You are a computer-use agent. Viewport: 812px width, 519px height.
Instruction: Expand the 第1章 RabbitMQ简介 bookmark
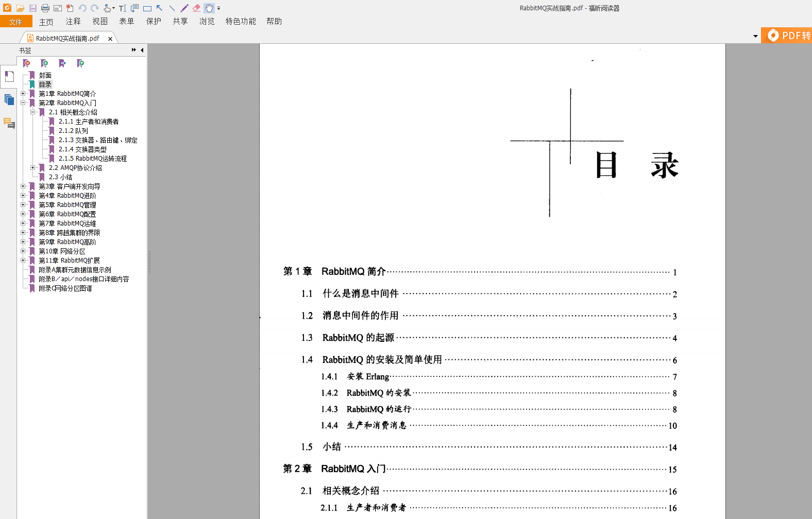[23, 94]
